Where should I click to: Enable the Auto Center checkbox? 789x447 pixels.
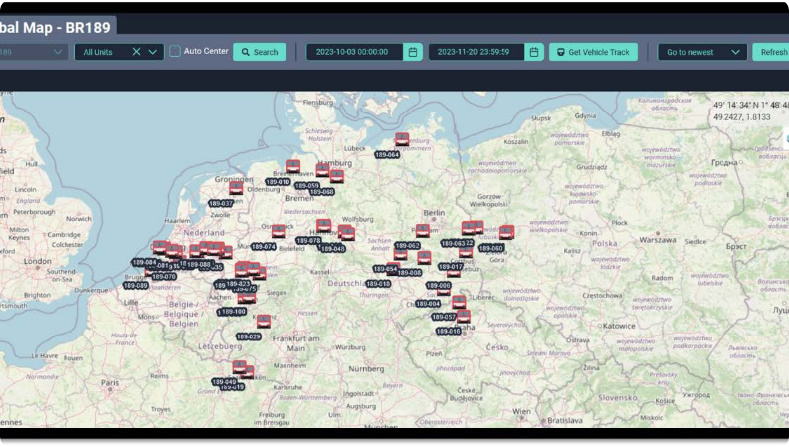175,51
